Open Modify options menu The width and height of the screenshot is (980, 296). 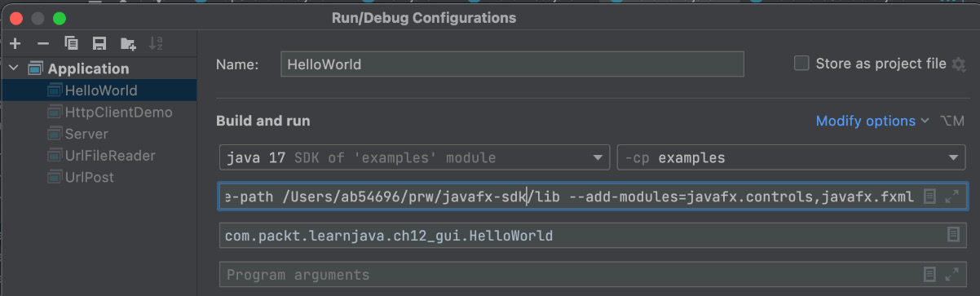tap(872, 121)
